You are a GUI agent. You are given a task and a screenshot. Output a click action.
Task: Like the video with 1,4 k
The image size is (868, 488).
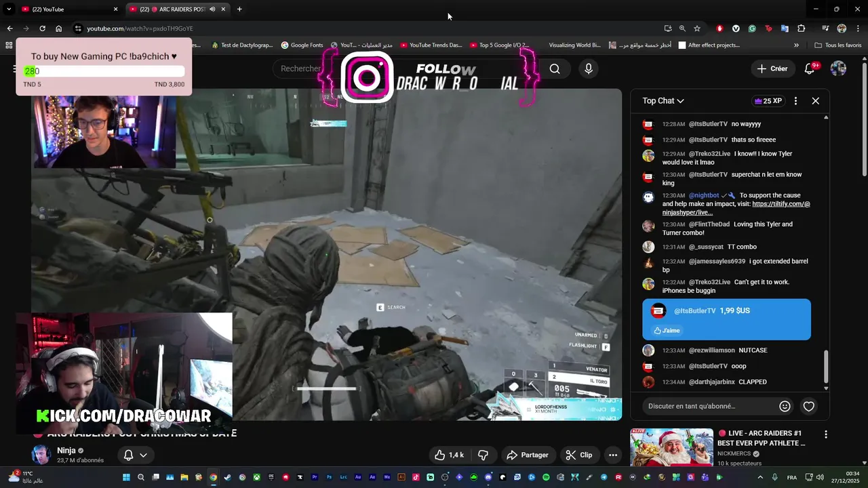450,455
